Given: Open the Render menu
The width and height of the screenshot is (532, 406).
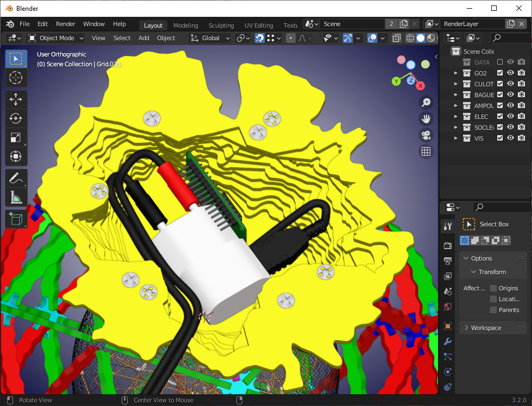Looking at the screenshot, I should tap(66, 24).
